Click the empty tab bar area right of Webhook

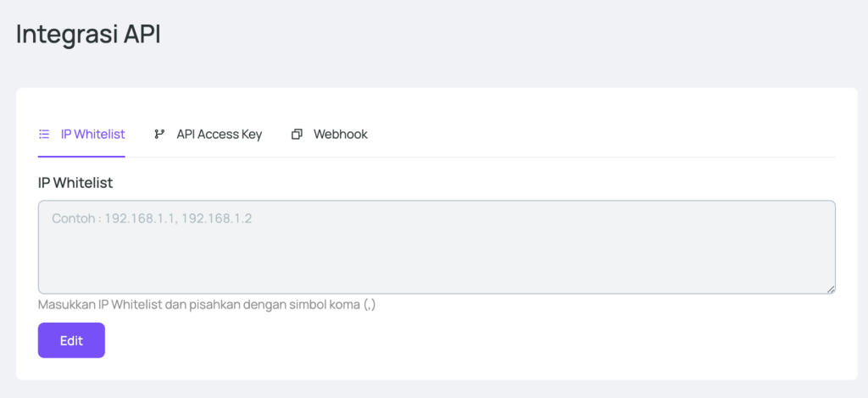click(593, 134)
